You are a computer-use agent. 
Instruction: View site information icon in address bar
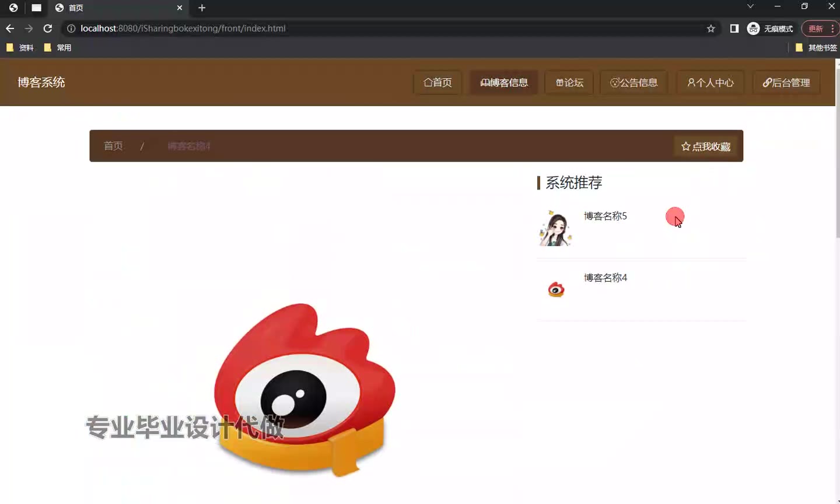click(71, 28)
